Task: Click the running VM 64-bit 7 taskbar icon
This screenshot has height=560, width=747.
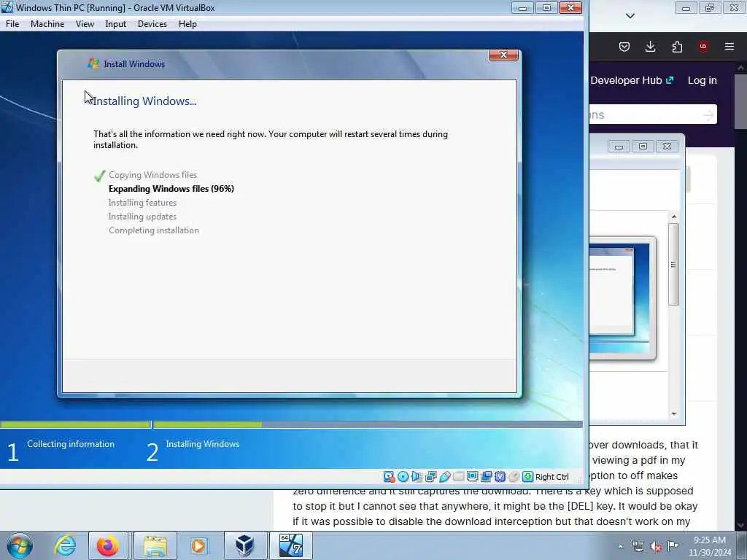Action: (x=291, y=545)
